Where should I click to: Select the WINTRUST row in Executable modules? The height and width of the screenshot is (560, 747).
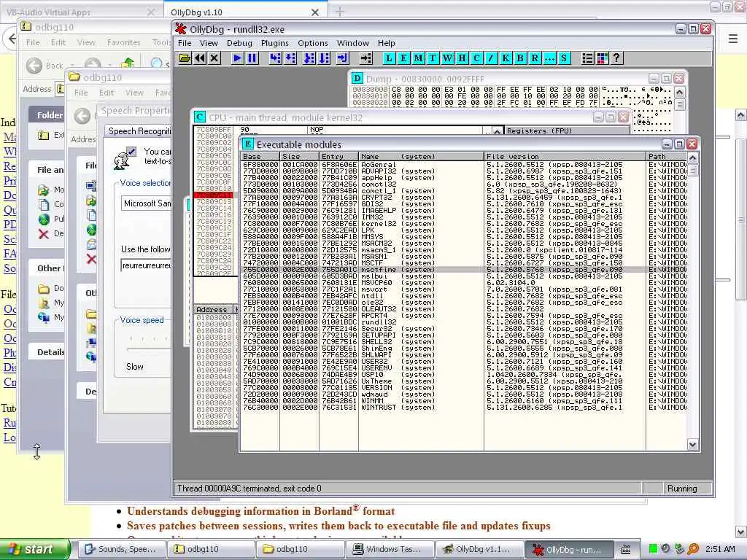point(464,407)
